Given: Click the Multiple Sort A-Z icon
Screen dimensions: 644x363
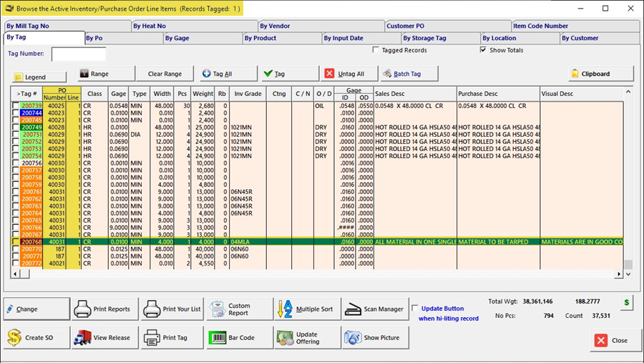Looking at the screenshot, I should click(x=285, y=309).
